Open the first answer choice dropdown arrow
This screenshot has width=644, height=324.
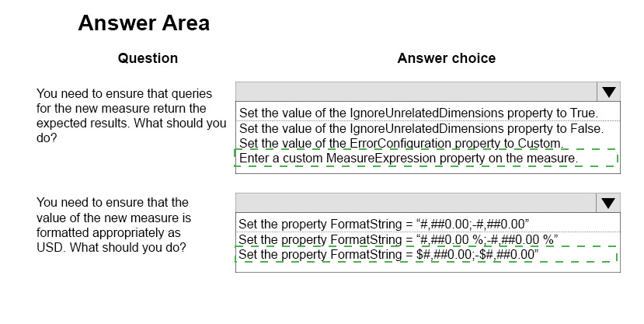point(608,92)
